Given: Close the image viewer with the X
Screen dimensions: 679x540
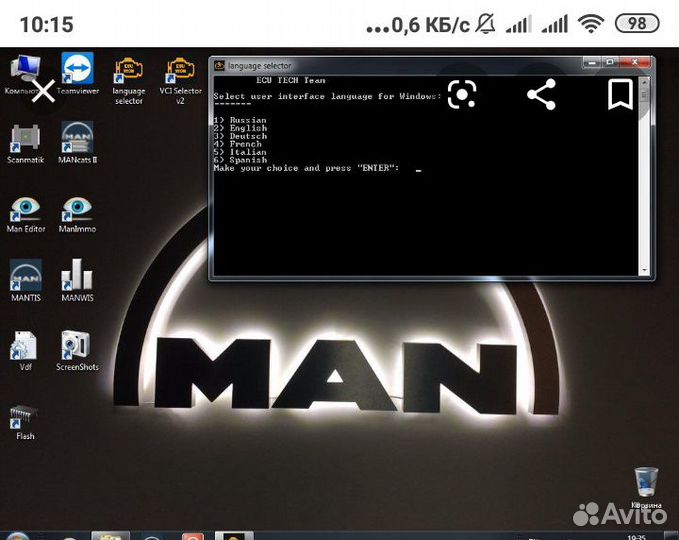Looking at the screenshot, I should click(43, 91).
